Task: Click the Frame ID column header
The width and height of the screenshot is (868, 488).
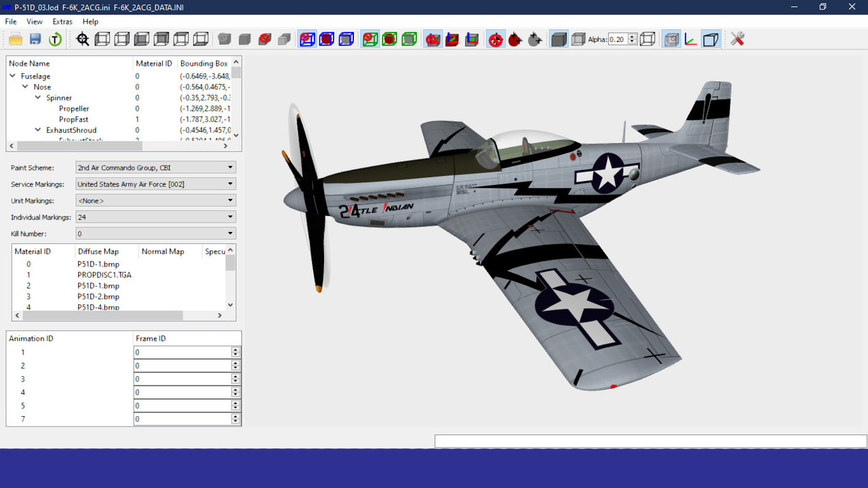Action: pos(187,338)
